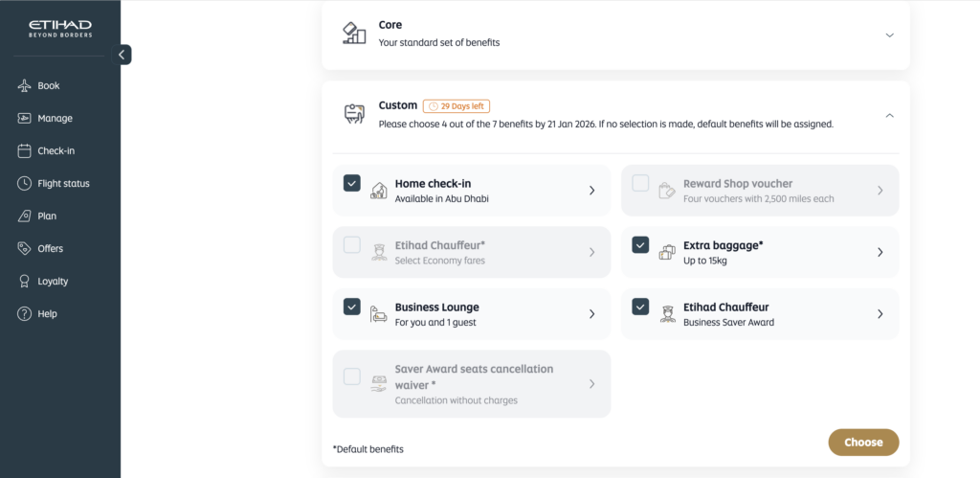
Task: Uncheck Etihad Chauffeur Business Saver Award
Action: pyautogui.click(x=641, y=307)
